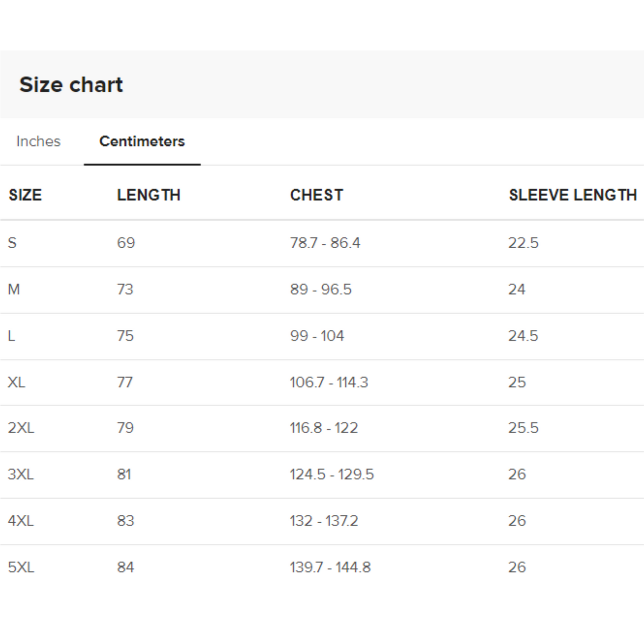Switch to the Inches tab
The image size is (644, 644).
(x=38, y=142)
